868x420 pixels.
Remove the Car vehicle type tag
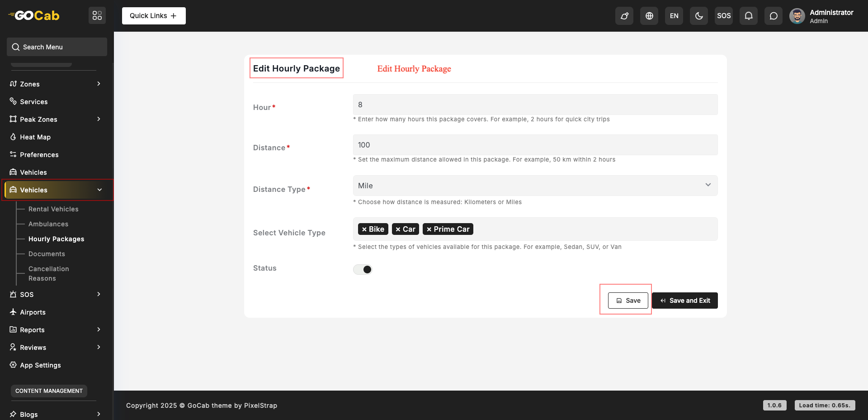(398, 229)
